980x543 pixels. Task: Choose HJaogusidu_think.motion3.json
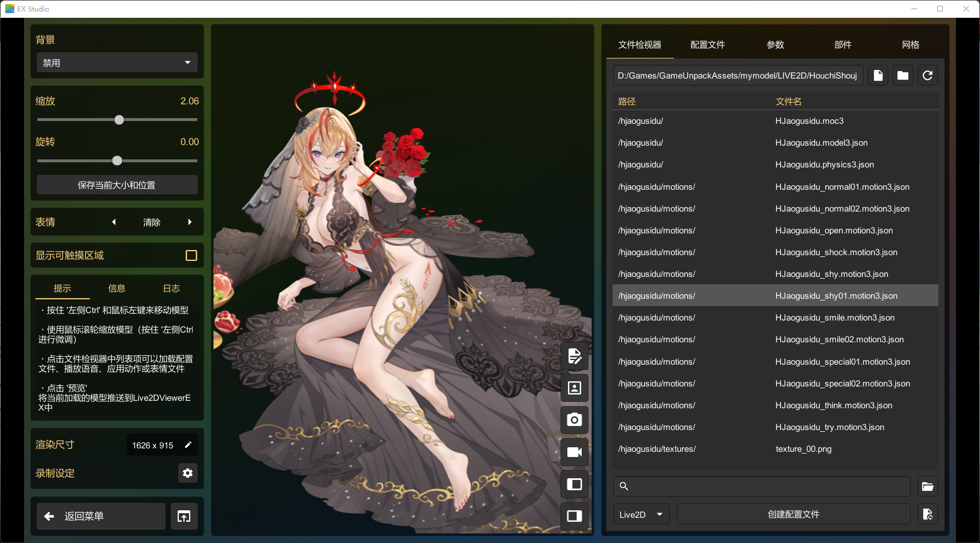tap(775, 405)
